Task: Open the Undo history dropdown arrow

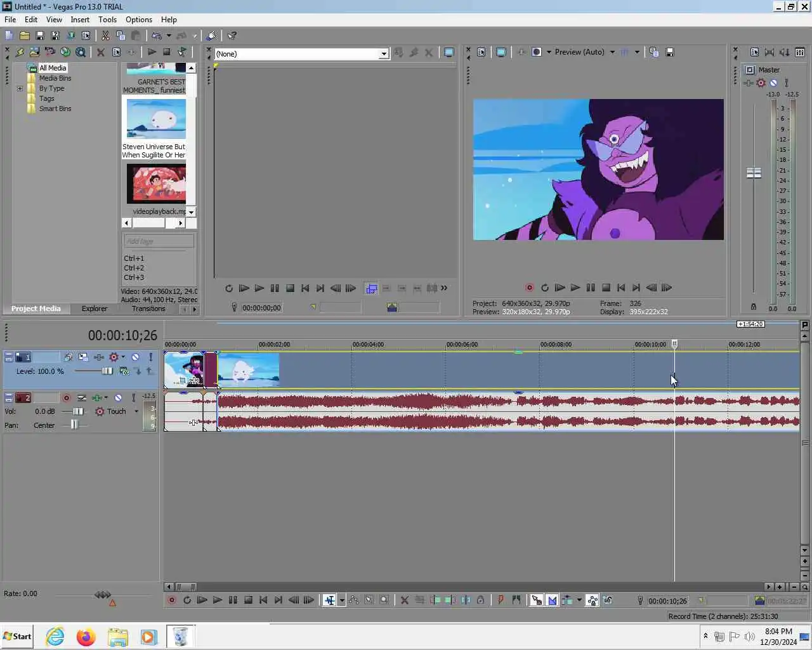Action: coord(169,36)
